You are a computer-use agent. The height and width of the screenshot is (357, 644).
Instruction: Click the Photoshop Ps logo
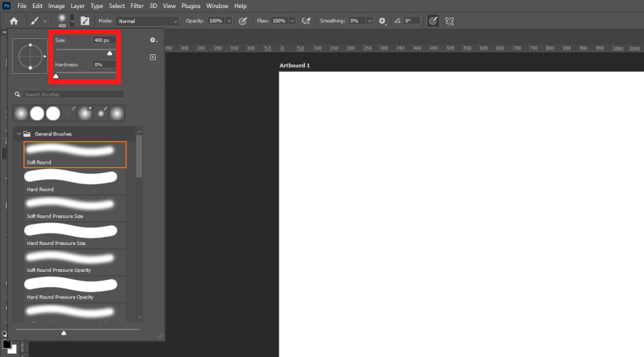(6, 6)
